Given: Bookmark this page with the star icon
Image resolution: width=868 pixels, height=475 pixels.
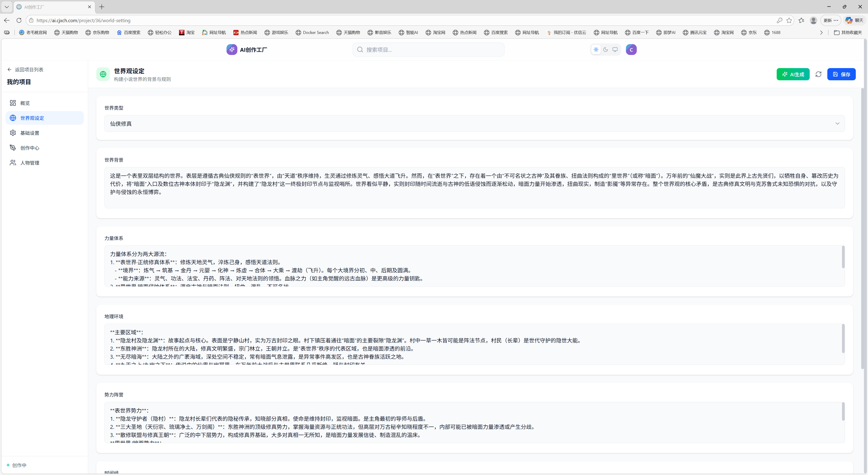Looking at the screenshot, I should [x=789, y=20].
